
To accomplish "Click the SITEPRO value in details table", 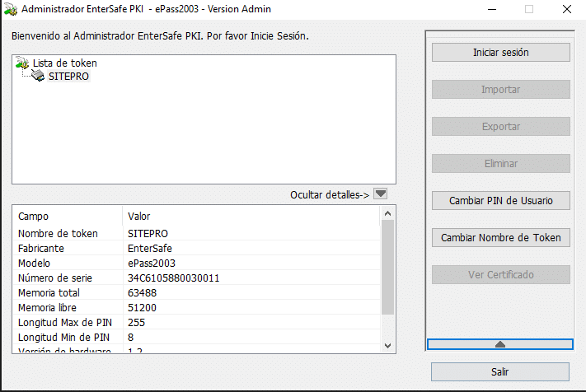I will [148, 233].
